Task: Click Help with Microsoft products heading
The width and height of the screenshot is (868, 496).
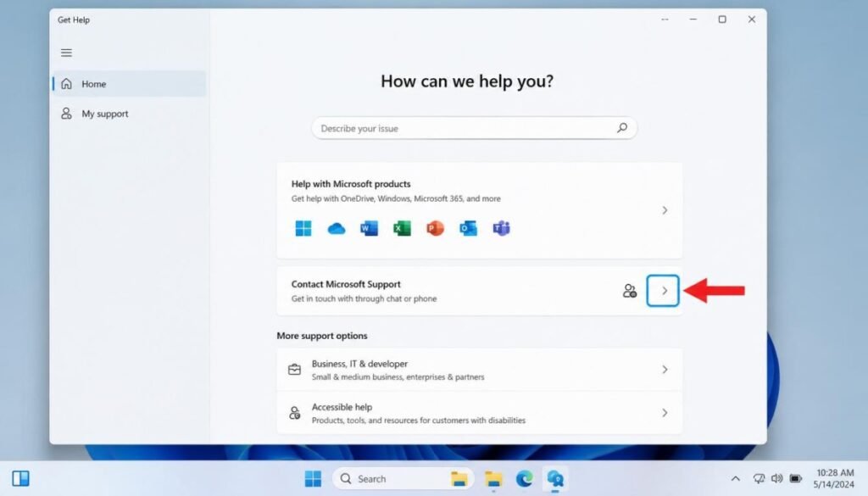Action: point(351,184)
